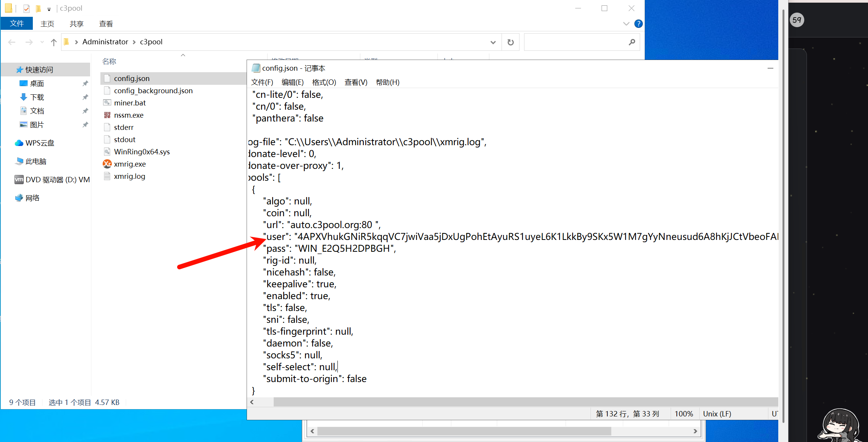Open the 此电脑 computer item
Screen dimensions: 868x442
point(35,161)
